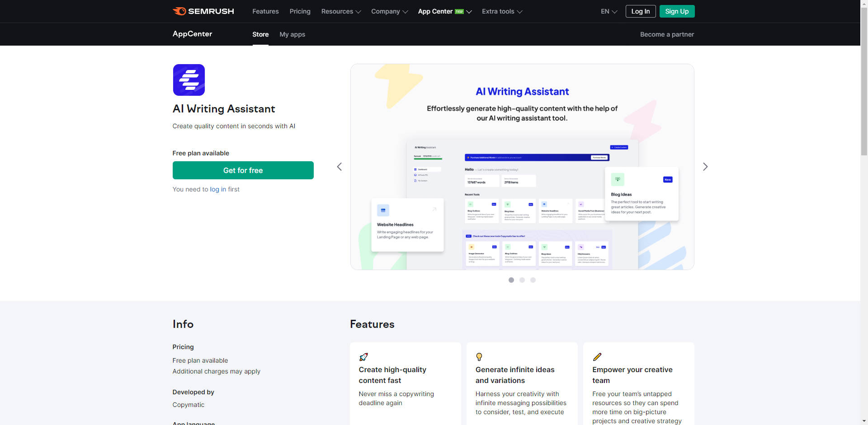Go back a slide with the left arrow

340,167
